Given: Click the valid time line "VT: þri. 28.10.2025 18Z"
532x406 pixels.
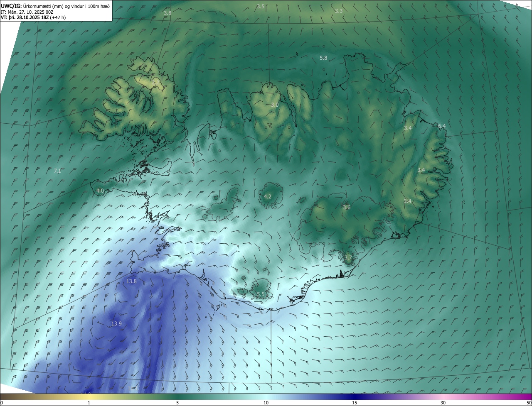Looking at the screenshot, I should coord(25,17).
